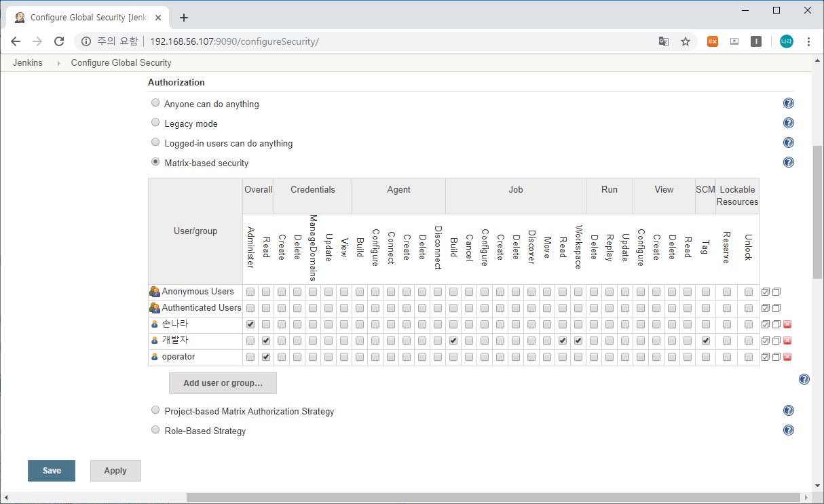Click the address bar URL
The width and height of the screenshot is (824, 504).
(x=234, y=41)
